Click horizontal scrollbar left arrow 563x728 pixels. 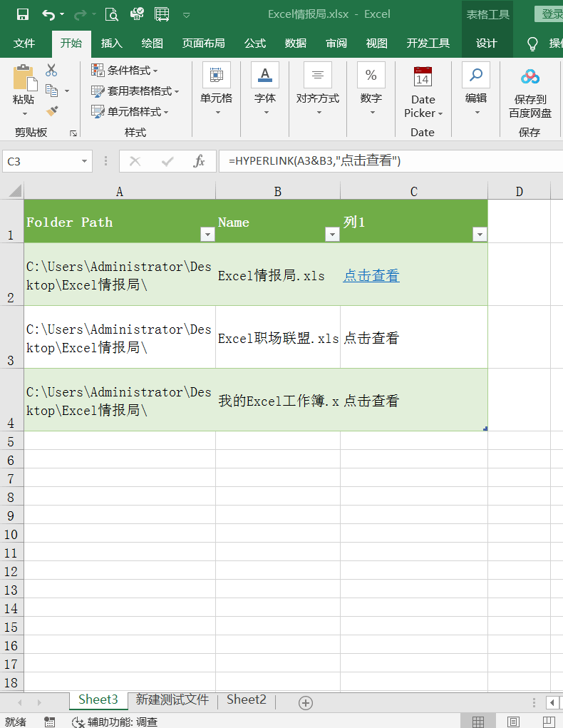552,702
